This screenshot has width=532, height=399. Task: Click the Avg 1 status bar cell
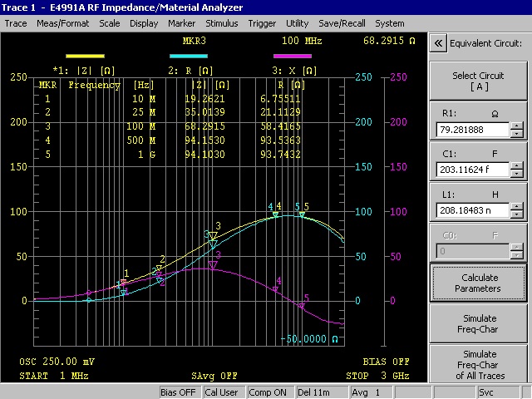point(372,392)
